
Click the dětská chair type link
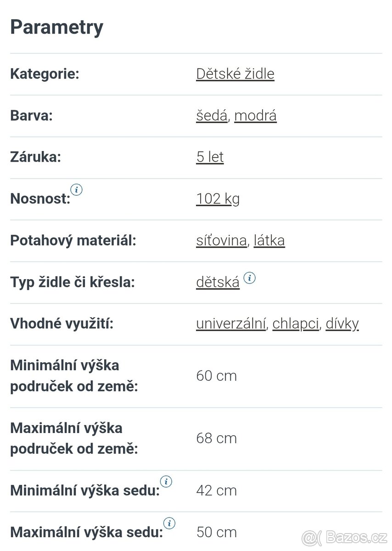(218, 282)
